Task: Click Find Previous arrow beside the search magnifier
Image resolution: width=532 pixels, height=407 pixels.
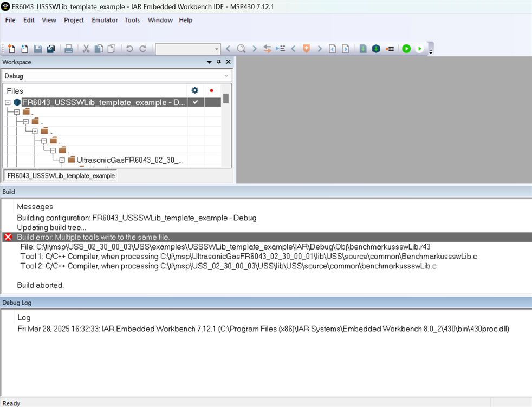Action: (228, 49)
